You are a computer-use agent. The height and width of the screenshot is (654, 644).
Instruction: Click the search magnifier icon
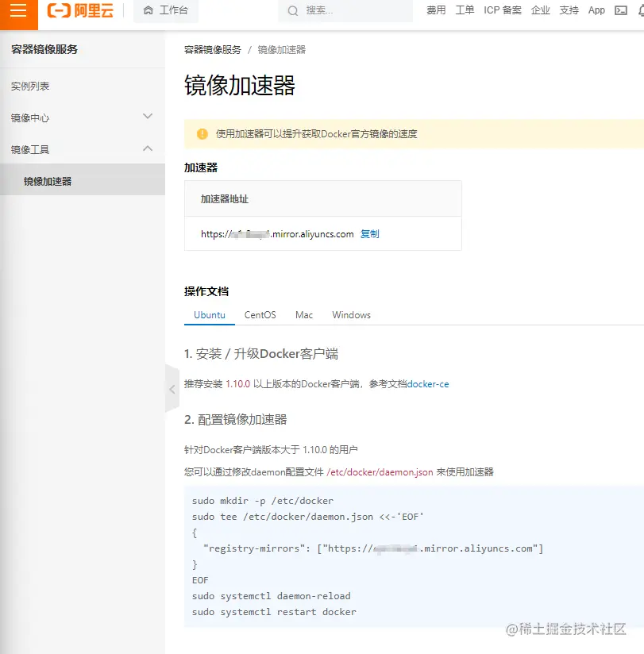(x=293, y=11)
